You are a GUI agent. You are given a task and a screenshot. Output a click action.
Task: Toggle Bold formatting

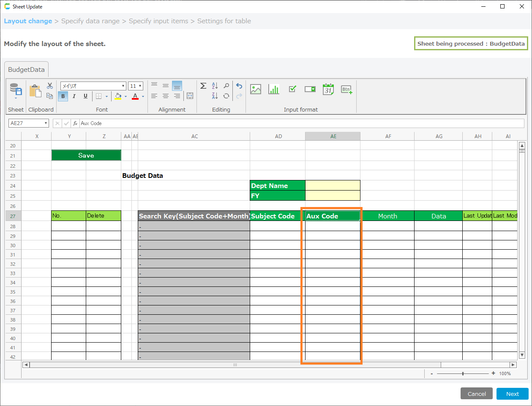click(63, 96)
